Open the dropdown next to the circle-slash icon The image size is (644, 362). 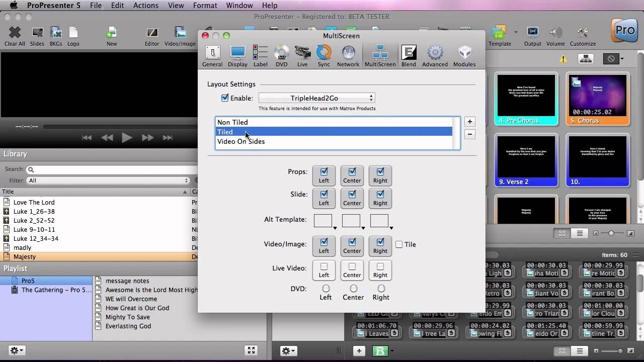622,59
